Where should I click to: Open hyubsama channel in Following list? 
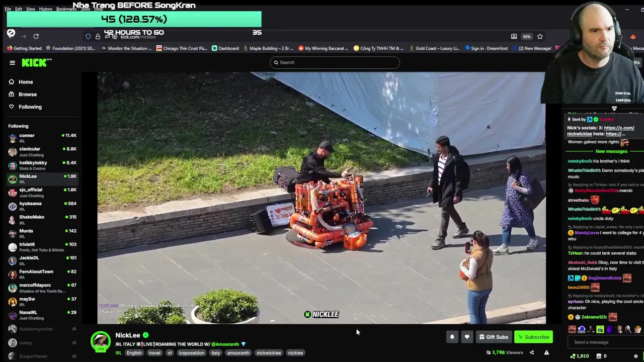(42, 206)
